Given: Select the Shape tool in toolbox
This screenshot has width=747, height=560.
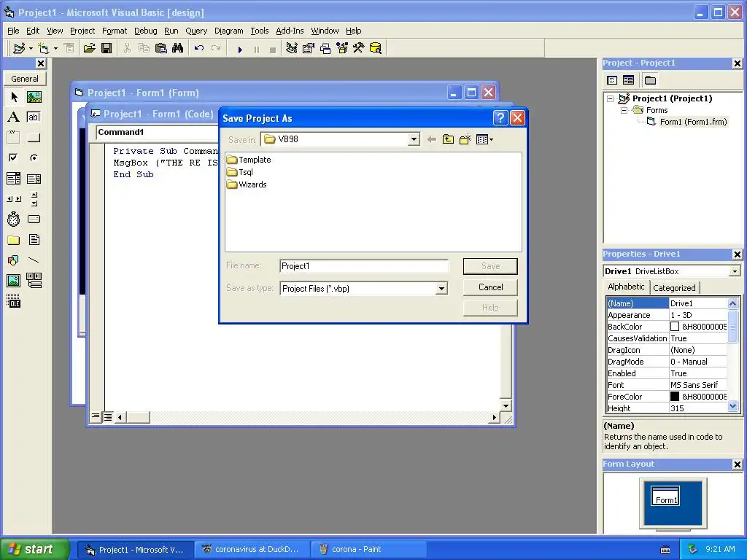Looking at the screenshot, I should 14,260.
